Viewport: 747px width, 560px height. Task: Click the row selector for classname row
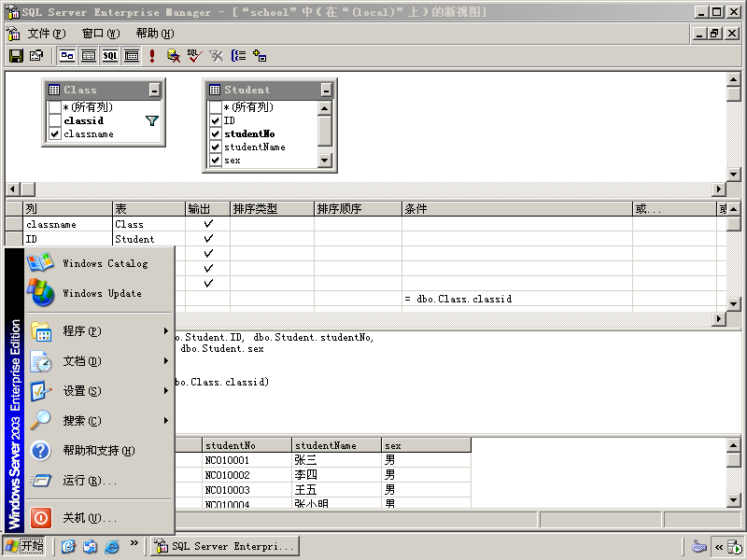click(14, 224)
